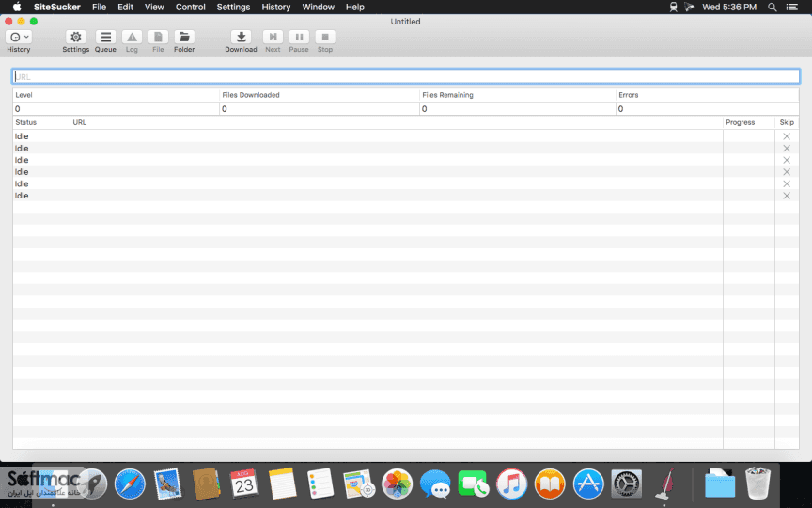The image size is (812, 508).
Task: Open Spotlight search in menu bar
Action: pyautogui.click(x=773, y=7)
